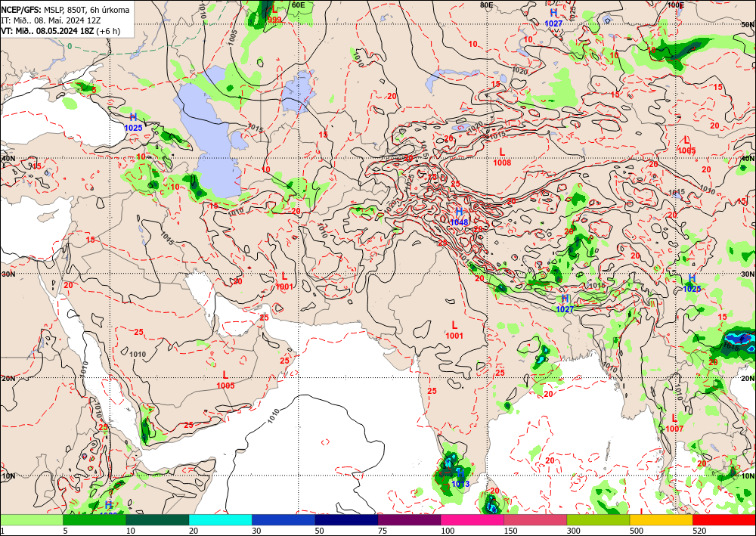Click the L 1005 label over Arabia
Viewport: 756px width, 536px height.
point(225,380)
